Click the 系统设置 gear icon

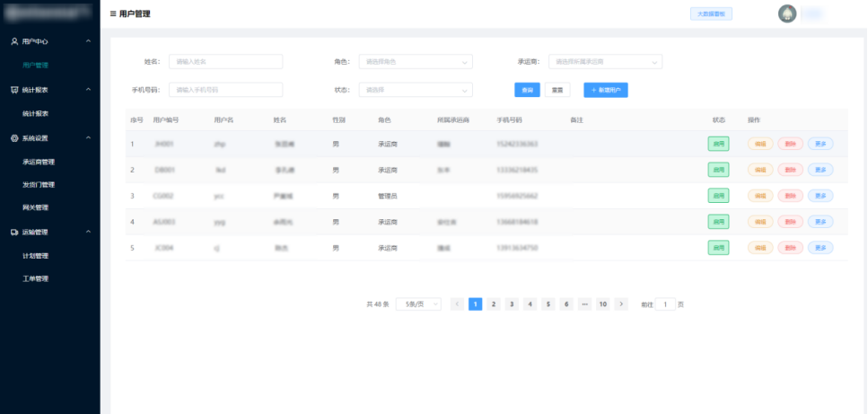[14, 138]
